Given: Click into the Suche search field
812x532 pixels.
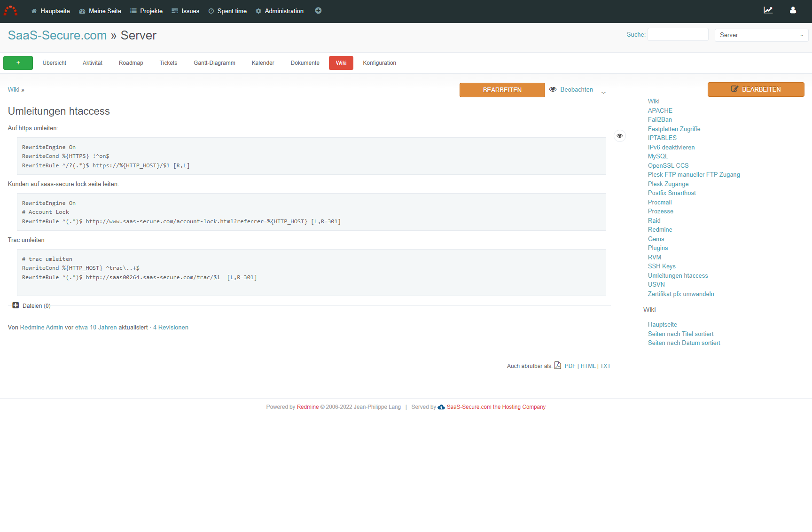Looking at the screenshot, I should 678,34.
